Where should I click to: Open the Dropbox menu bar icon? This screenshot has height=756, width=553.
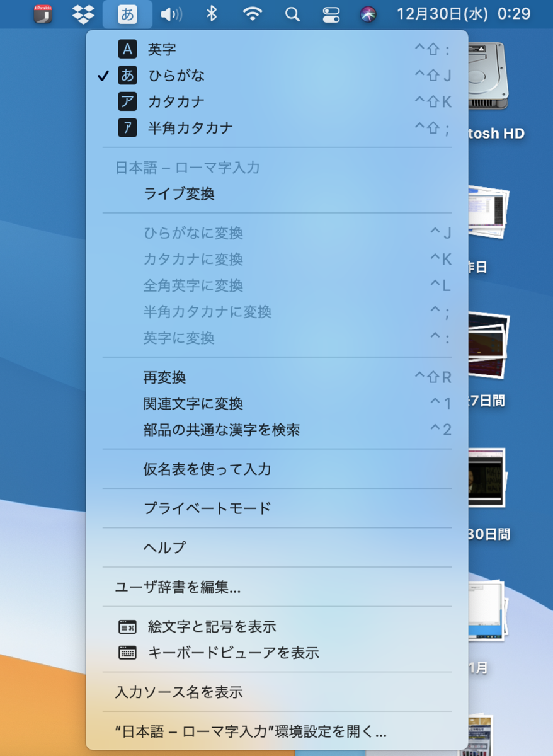click(x=83, y=13)
